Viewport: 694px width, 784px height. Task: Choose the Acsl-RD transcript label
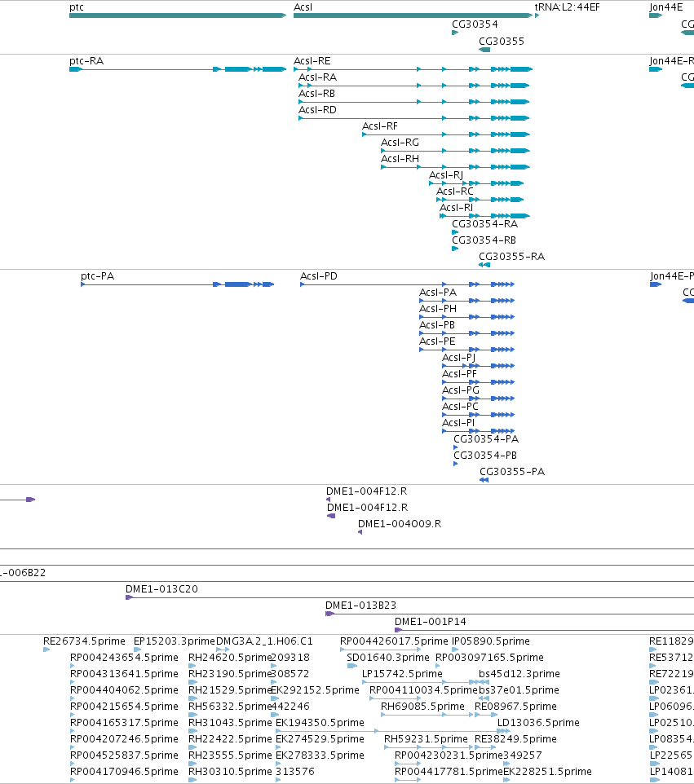pos(317,109)
